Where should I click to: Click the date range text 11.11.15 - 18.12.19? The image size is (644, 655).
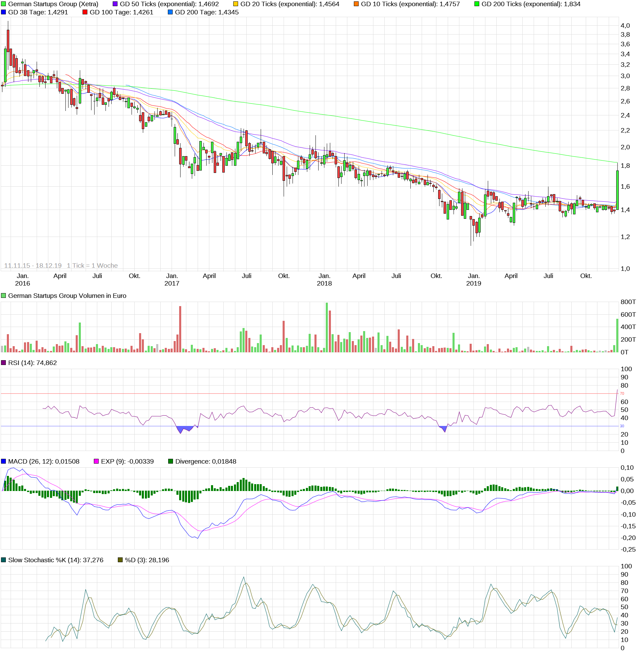pyautogui.click(x=33, y=266)
